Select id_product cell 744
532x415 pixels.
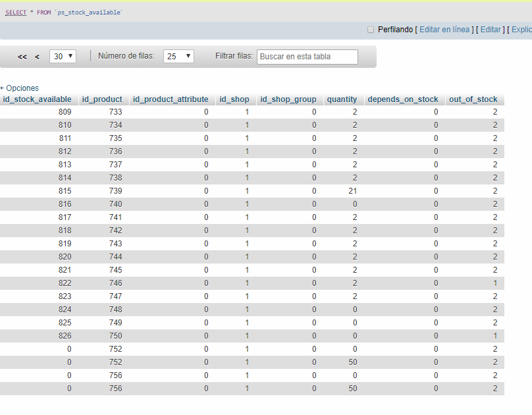point(116,257)
